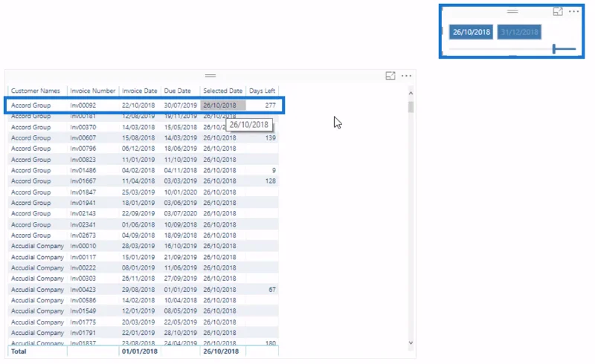Click the invoice table's top drag handle
Viewport: 595px width, 364px height.
point(210,76)
